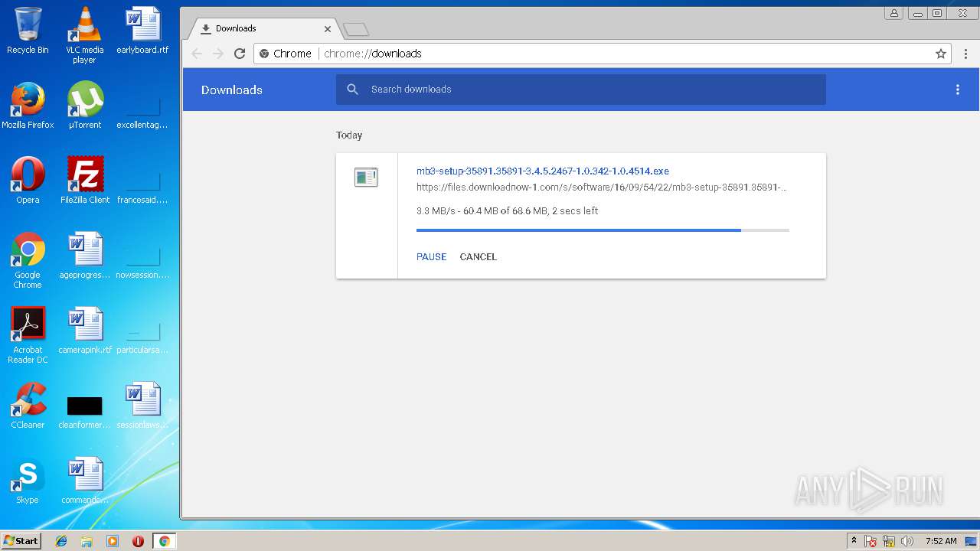Launch Mozilla Firefox shortcut
This screenshot has width=980, height=551.
[x=28, y=106]
